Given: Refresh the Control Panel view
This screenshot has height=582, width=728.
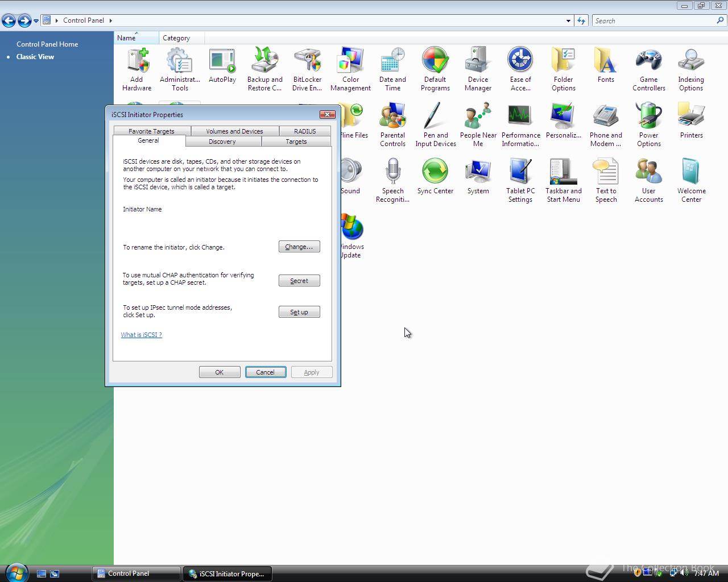Looking at the screenshot, I should tap(581, 21).
